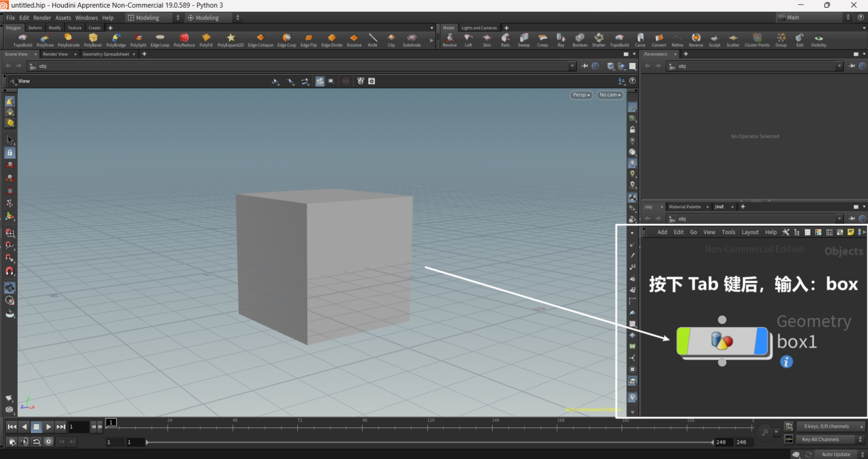Select the Cluster Points shelf tool
The height and width of the screenshot is (459, 868).
(x=757, y=40)
